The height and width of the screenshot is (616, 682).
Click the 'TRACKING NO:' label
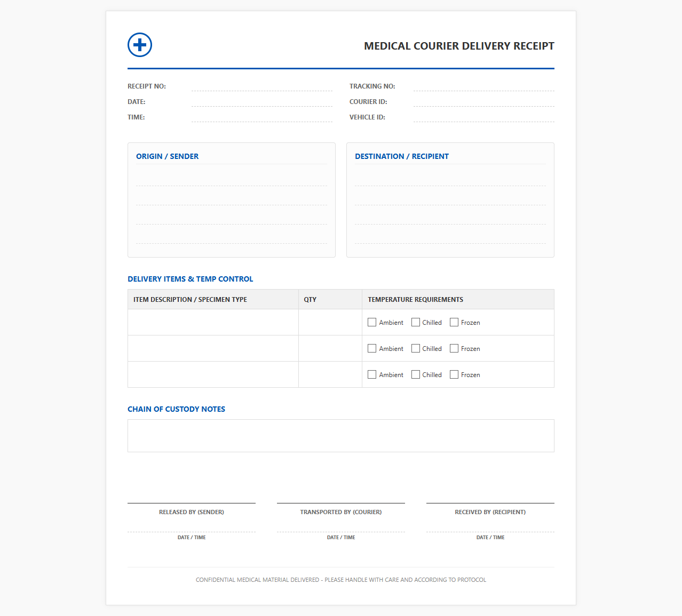click(x=372, y=86)
